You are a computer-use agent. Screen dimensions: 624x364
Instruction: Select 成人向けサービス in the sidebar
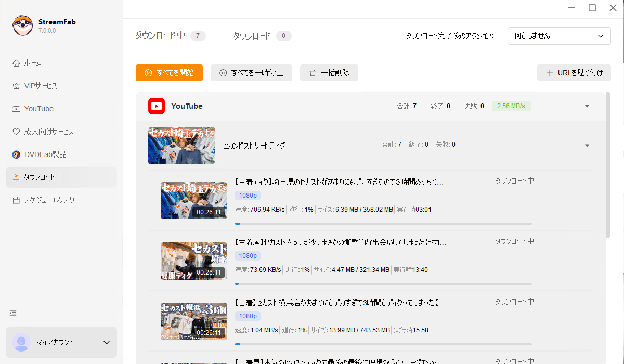click(x=44, y=132)
